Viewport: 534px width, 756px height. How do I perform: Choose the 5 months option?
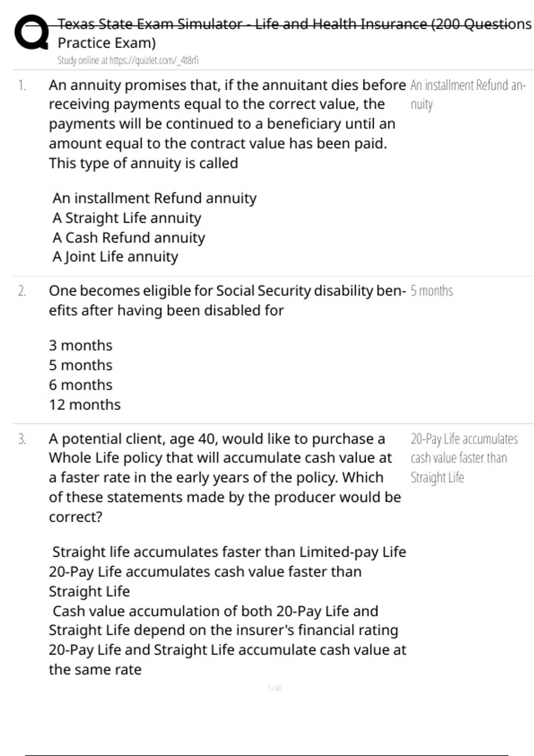(81, 365)
